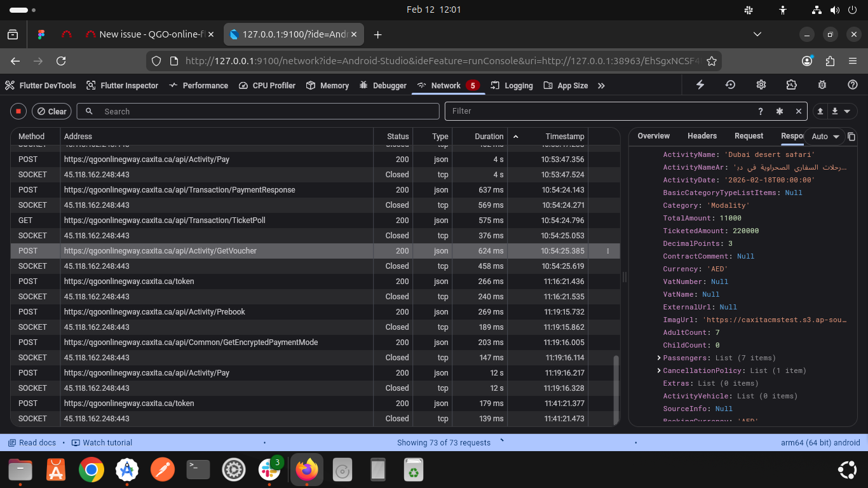Copy the response to clipboard
This screenshot has height=488, width=868.
[x=851, y=137]
